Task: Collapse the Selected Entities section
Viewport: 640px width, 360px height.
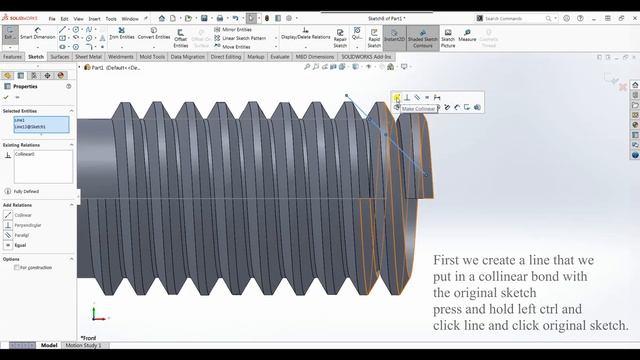Action: point(71,111)
